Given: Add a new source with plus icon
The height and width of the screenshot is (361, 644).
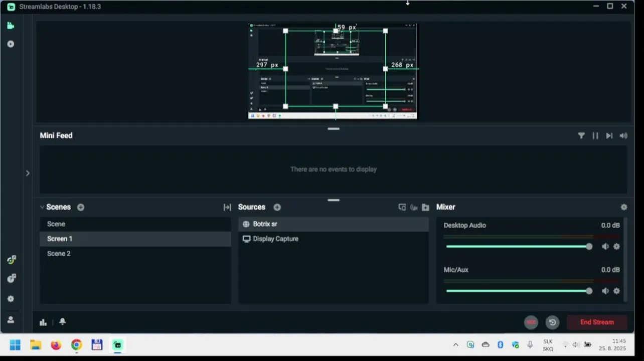Looking at the screenshot, I should click(x=277, y=207).
